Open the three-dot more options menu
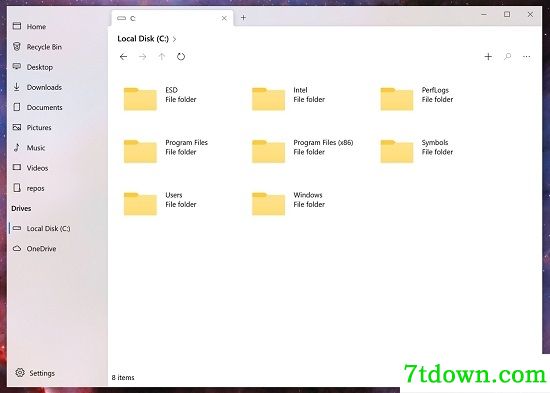 coord(526,56)
